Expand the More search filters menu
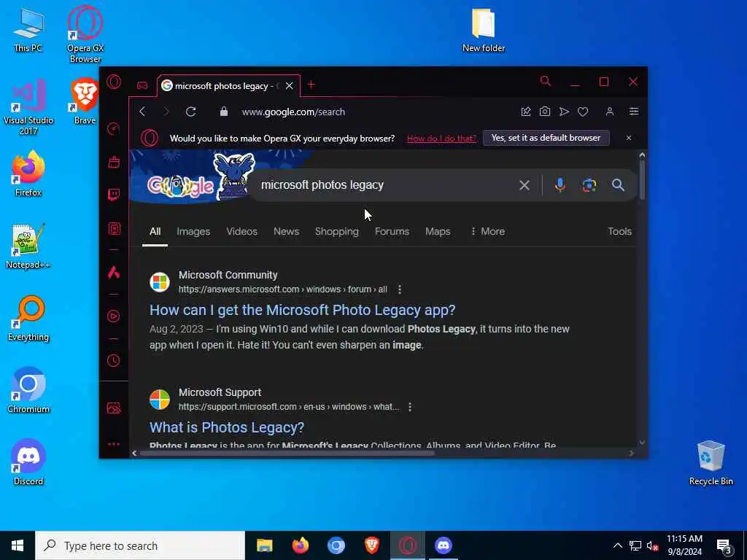This screenshot has height=560, width=747. click(487, 231)
